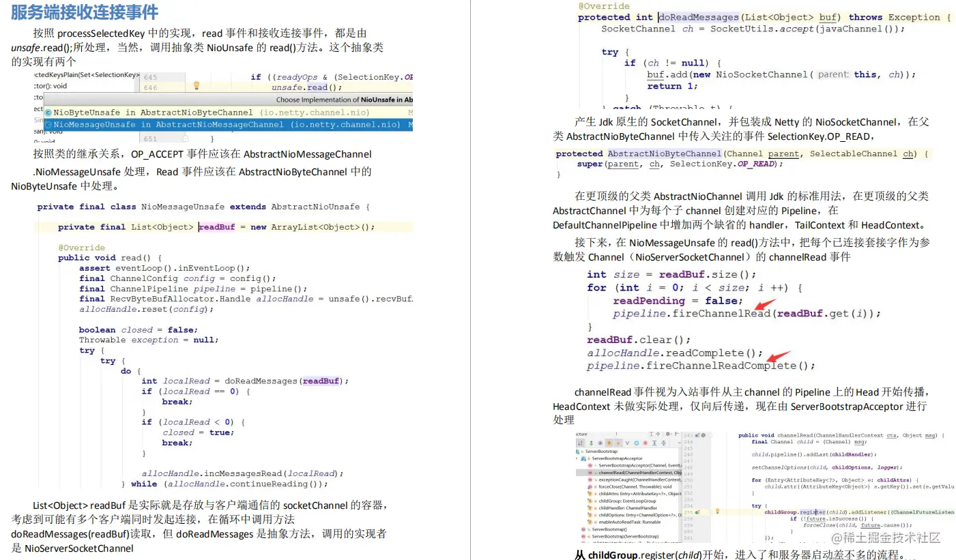The image size is (956, 560).
Task: Click Collapse All in Structure toolbar
Action: point(664,443)
